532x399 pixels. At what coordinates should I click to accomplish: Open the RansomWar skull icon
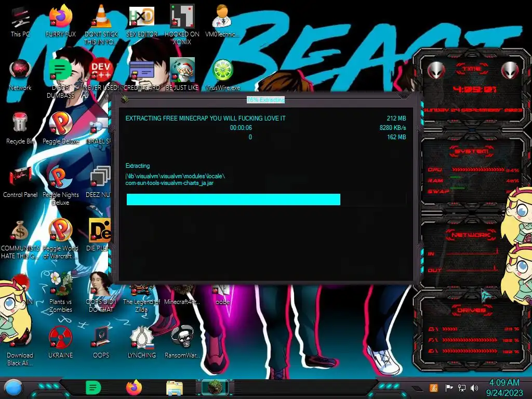[182, 337]
